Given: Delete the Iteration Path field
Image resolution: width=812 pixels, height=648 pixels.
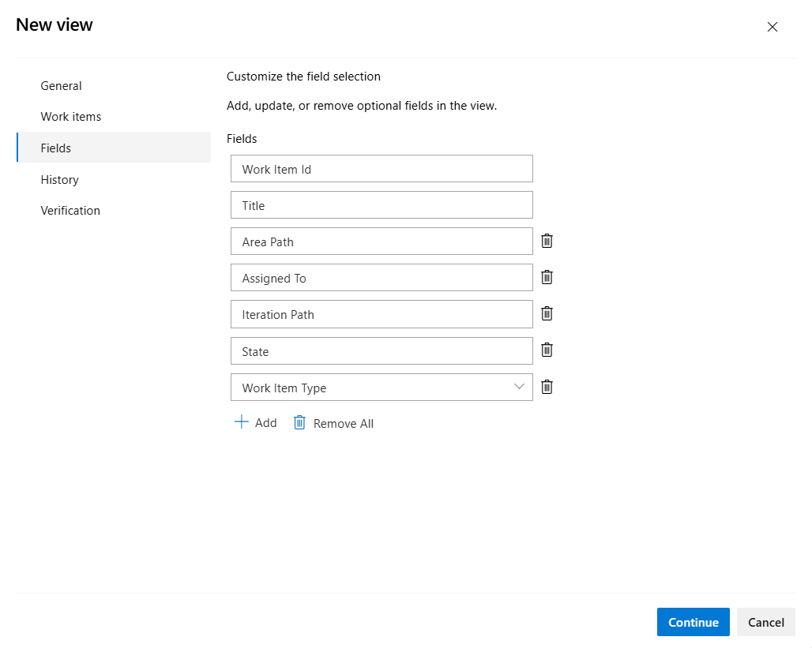Looking at the screenshot, I should pos(547,313).
